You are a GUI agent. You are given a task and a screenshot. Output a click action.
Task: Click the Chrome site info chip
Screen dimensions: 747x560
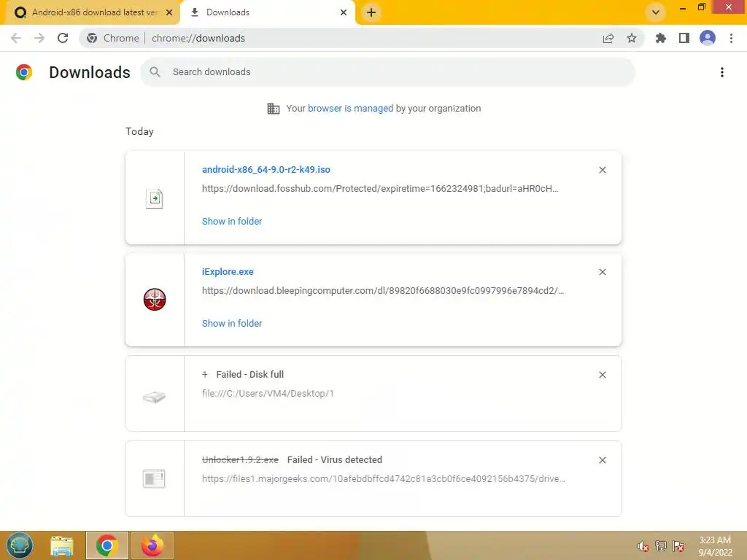(113, 38)
